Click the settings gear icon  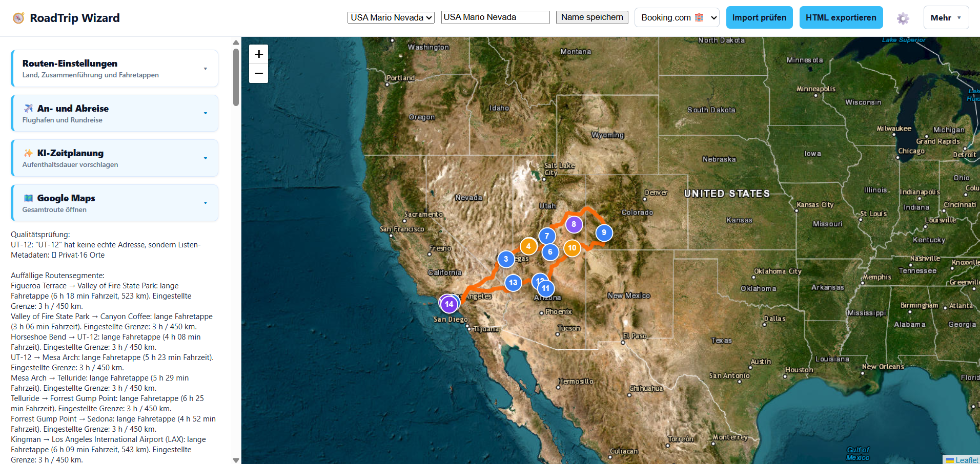click(903, 18)
